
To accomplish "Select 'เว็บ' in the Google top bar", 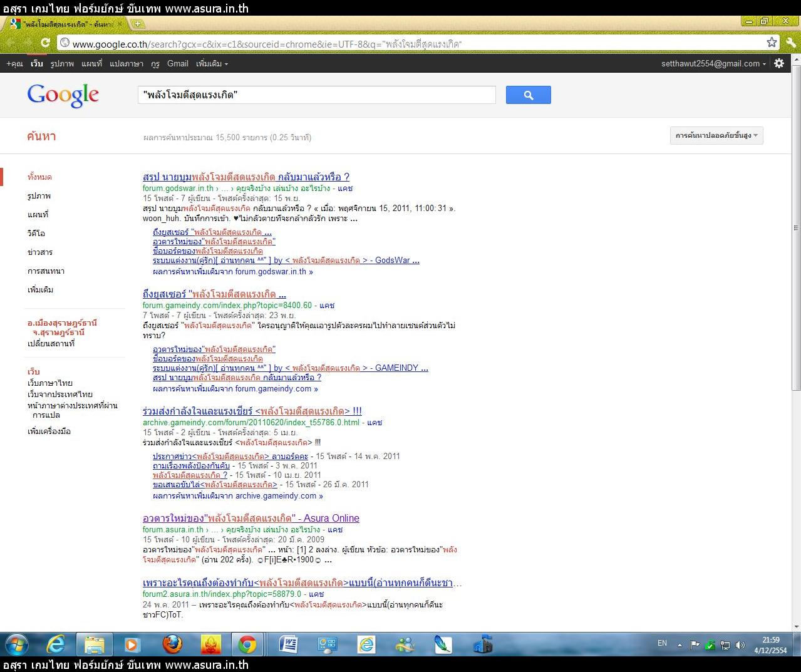I will [x=37, y=64].
